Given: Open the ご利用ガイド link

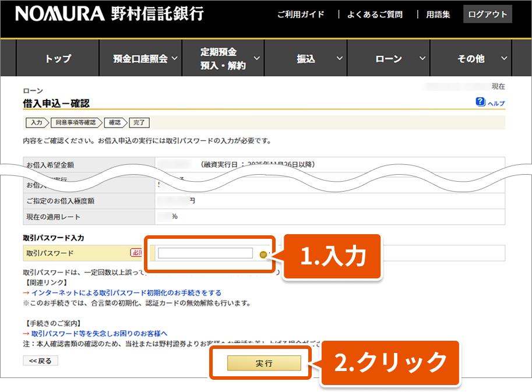Looking at the screenshot, I should tap(301, 15).
